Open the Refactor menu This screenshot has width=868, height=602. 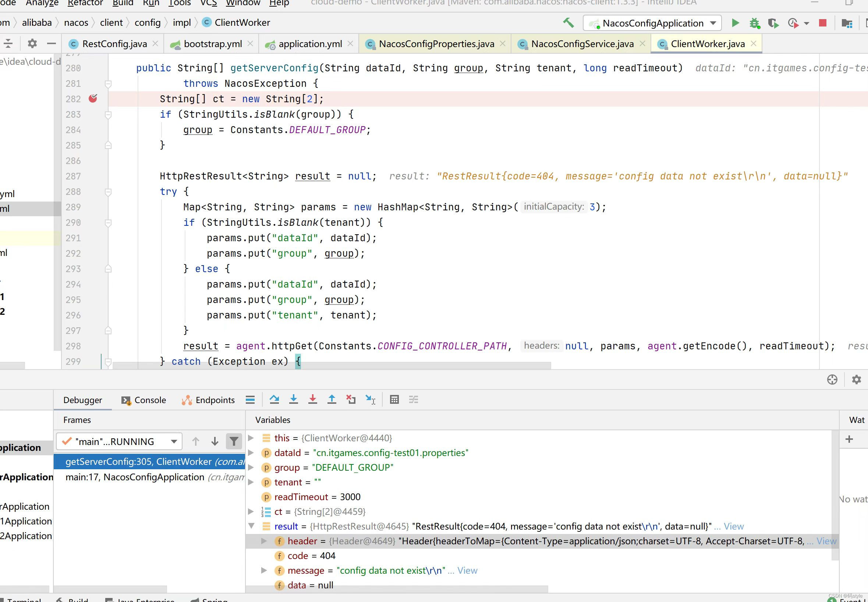(85, 3)
